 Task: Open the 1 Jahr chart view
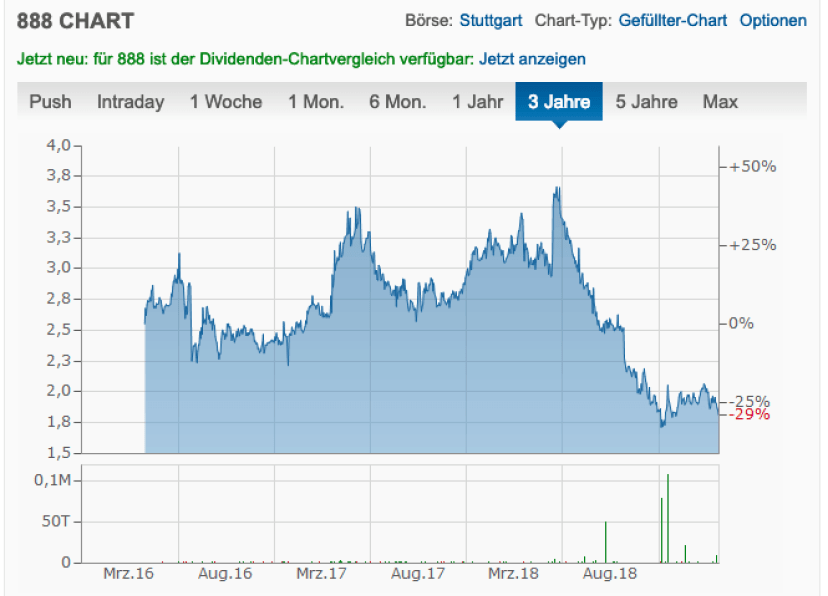point(477,102)
